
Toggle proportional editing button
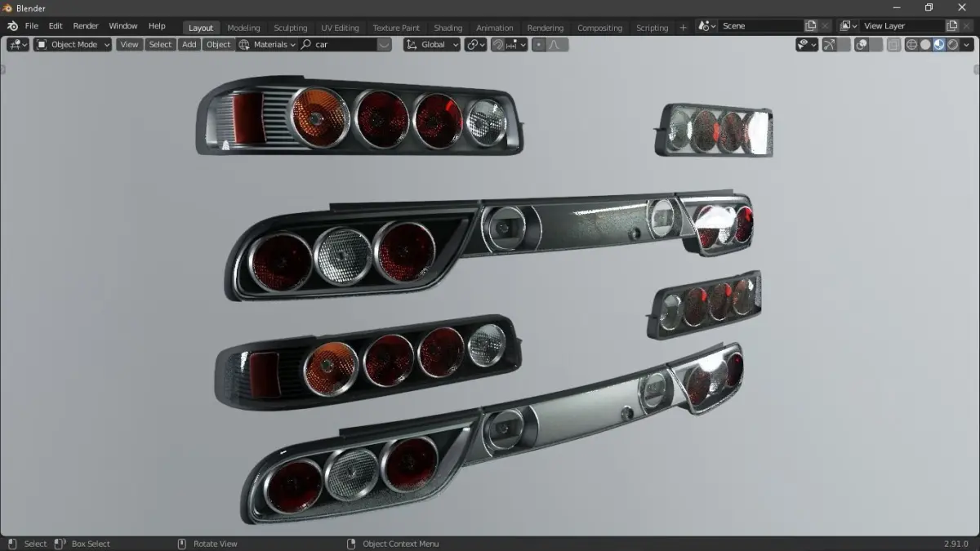pos(539,45)
